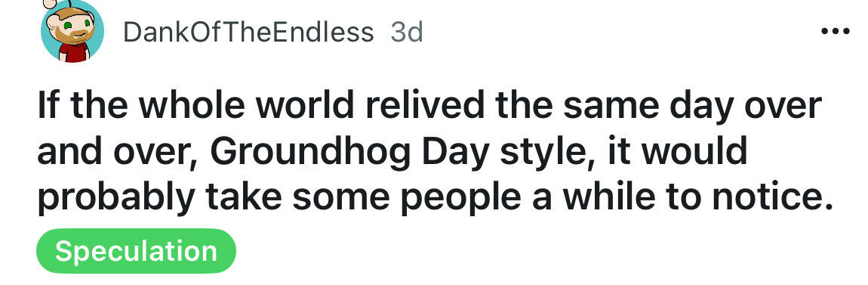Click the 3d post timestamp
Image resolution: width=868 pixels, height=285 pixels.
coord(407,33)
